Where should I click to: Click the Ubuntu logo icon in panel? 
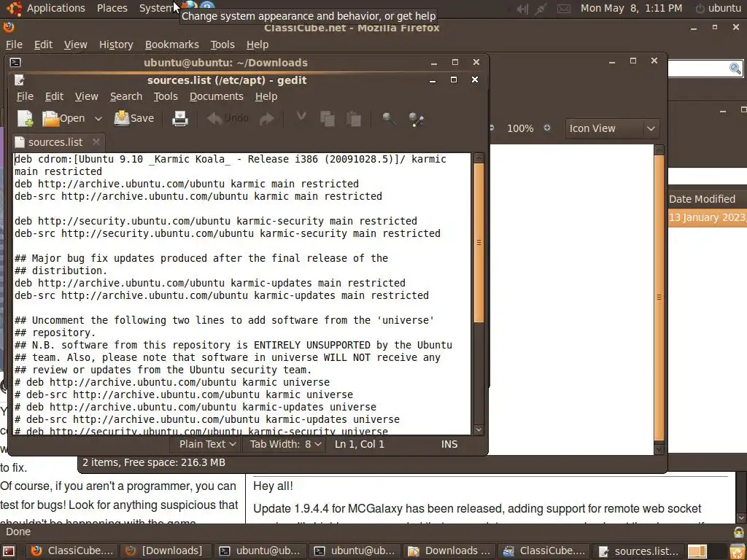pyautogui.click(x=14, y=8)
